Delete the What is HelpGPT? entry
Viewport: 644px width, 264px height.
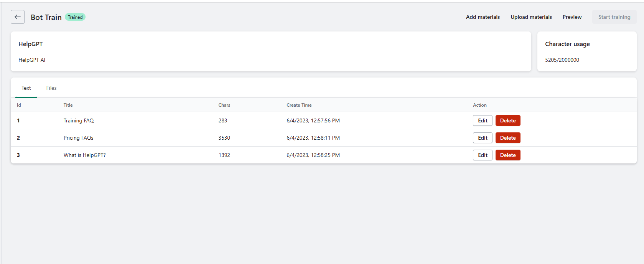(x=507, y=155)
